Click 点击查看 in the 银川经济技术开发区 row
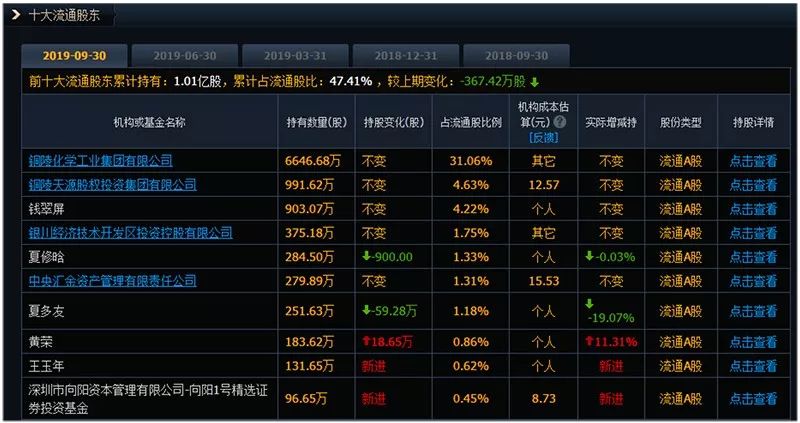The image size is (800, 423). pyautogui.click(x=753, y=233)
